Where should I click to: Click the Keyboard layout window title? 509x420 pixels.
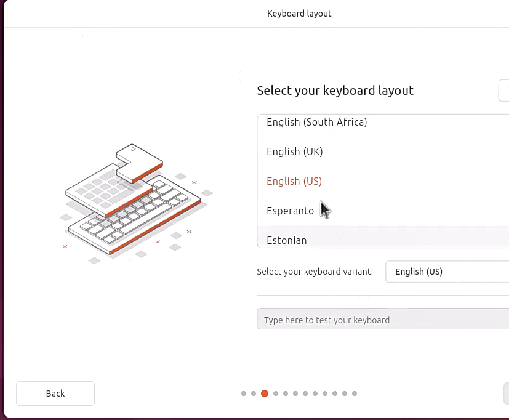(299, 13)
